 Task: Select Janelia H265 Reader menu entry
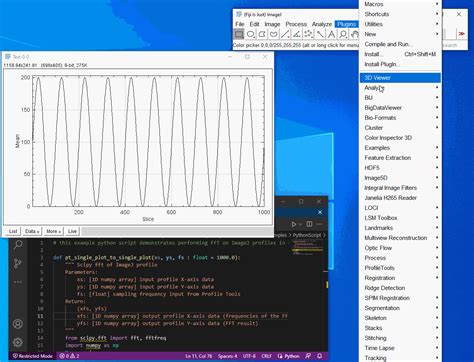[x=400, y=198]
